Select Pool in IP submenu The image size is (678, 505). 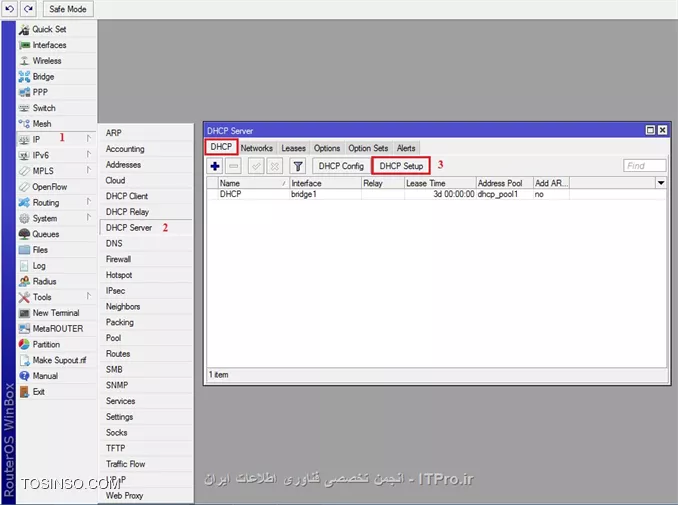click(146, 338)
